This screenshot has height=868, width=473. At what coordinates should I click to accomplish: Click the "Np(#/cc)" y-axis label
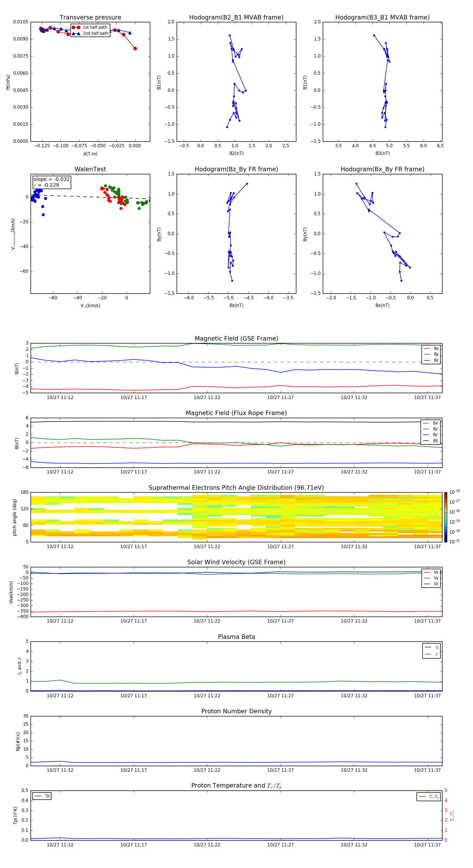pyautogui.click(x=18, y=741)
